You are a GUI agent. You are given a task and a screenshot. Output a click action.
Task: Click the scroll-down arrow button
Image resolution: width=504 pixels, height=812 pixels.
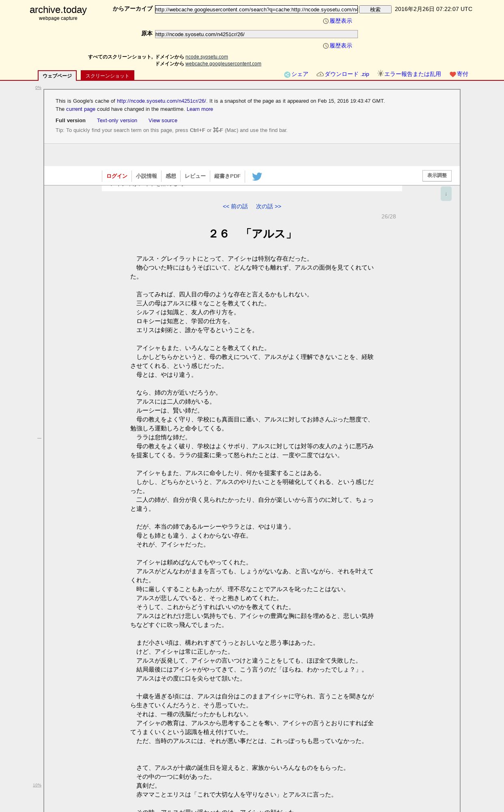coord(446,194)
